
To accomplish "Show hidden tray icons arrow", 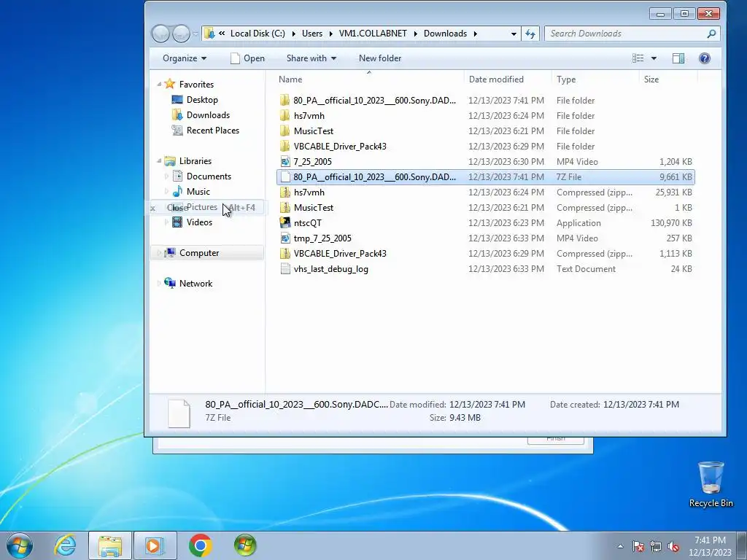I will tap(620, 546).
